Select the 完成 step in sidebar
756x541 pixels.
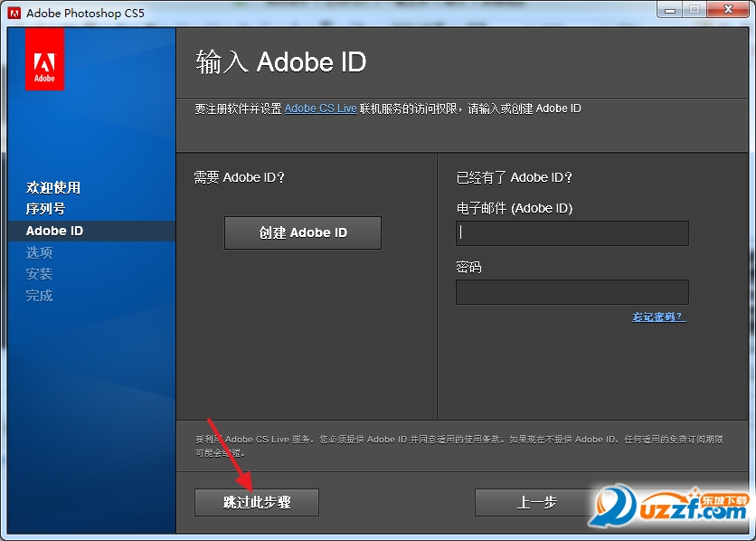tap(39, 296)
